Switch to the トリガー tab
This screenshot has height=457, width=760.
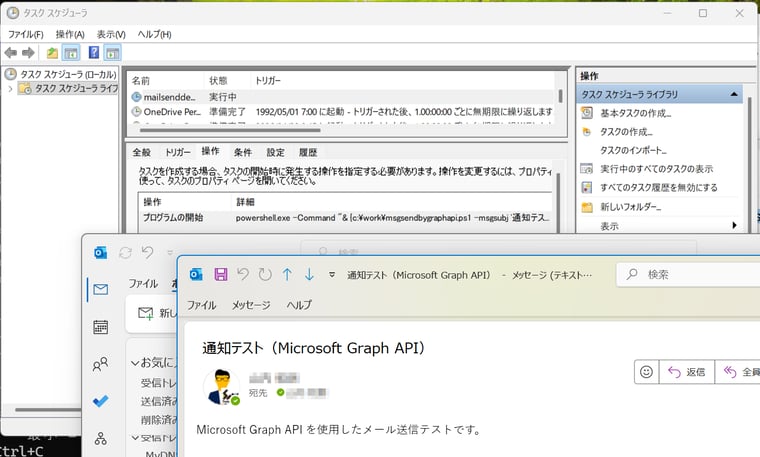pyautogui.click(x=177, y=152)
